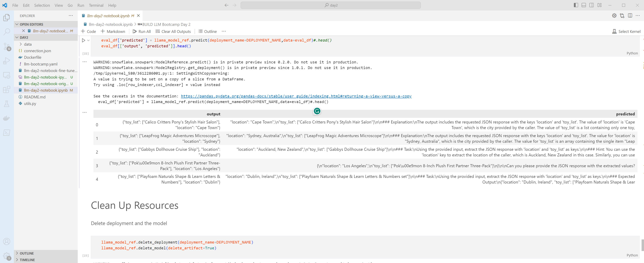Open Explorer views ellipsis menu
This screenshot has height=263, width=644.
click(71, 16)
